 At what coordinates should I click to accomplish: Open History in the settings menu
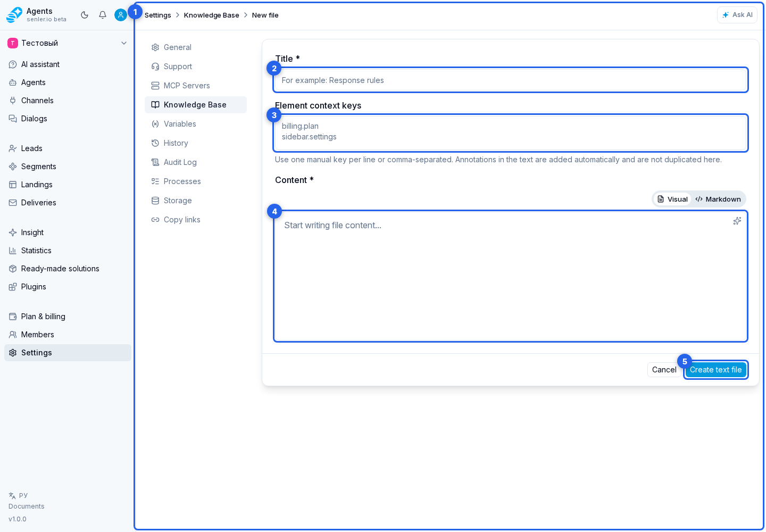[x=196, y=143]
